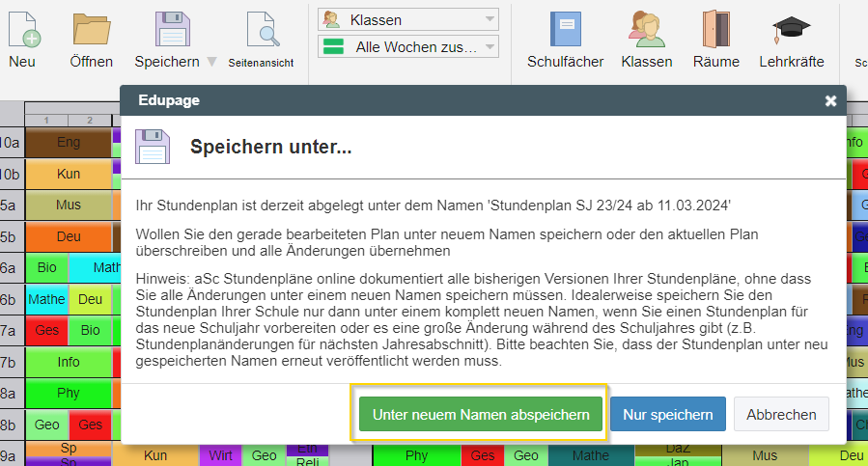Expand the arrow next to Speichern
The image size is (868, 466).
(x=211, y=62)
